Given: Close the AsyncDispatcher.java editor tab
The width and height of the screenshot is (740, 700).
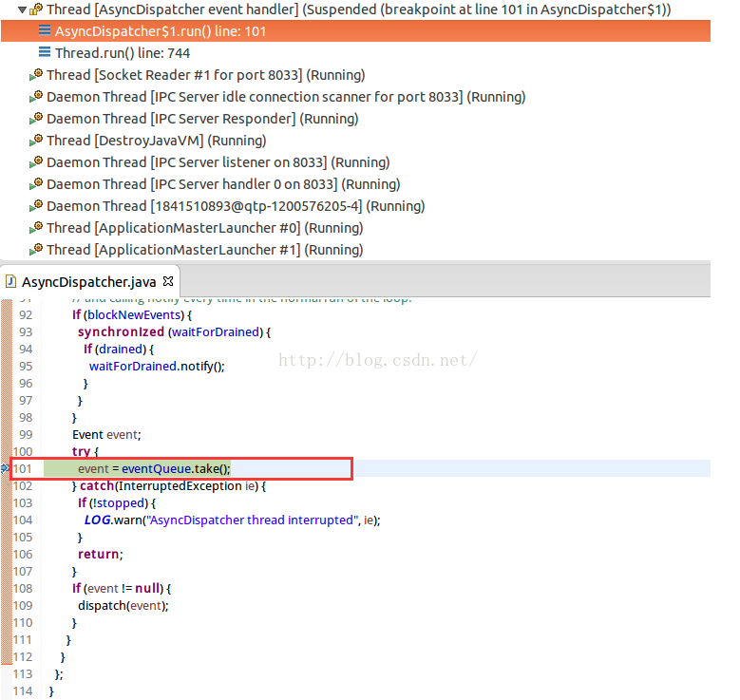Looking at the screenshot, I should [x=168, y=281].
